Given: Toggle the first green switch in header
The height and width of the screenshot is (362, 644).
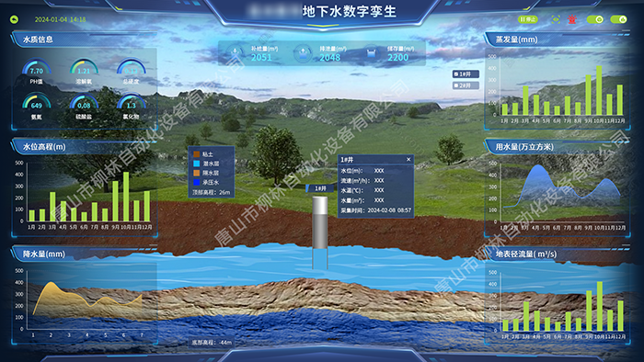Looking at the screenshot, I should coord(594,19).
